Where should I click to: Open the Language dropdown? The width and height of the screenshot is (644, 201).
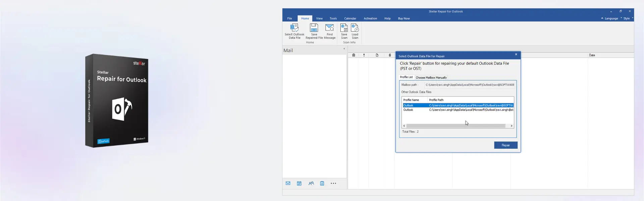613,18
